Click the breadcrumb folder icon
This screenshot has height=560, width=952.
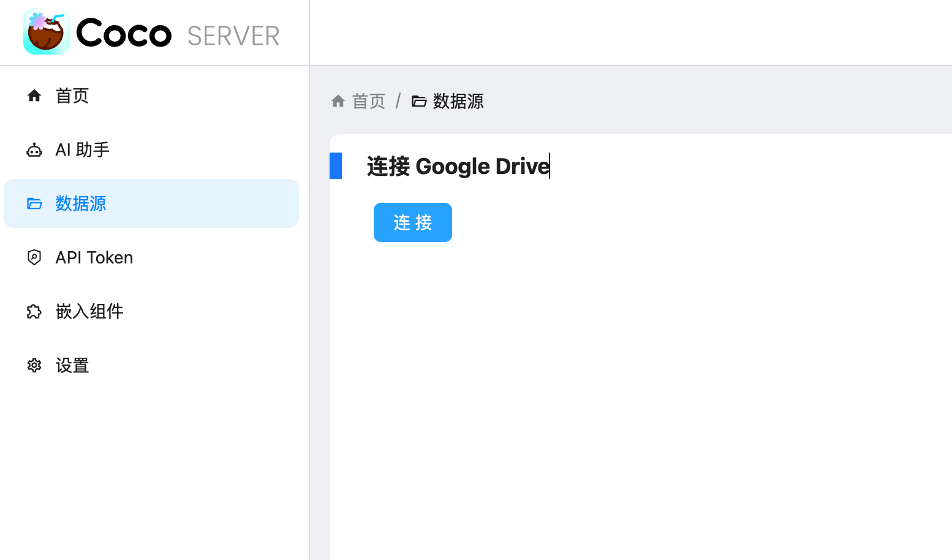click(419, 101)
